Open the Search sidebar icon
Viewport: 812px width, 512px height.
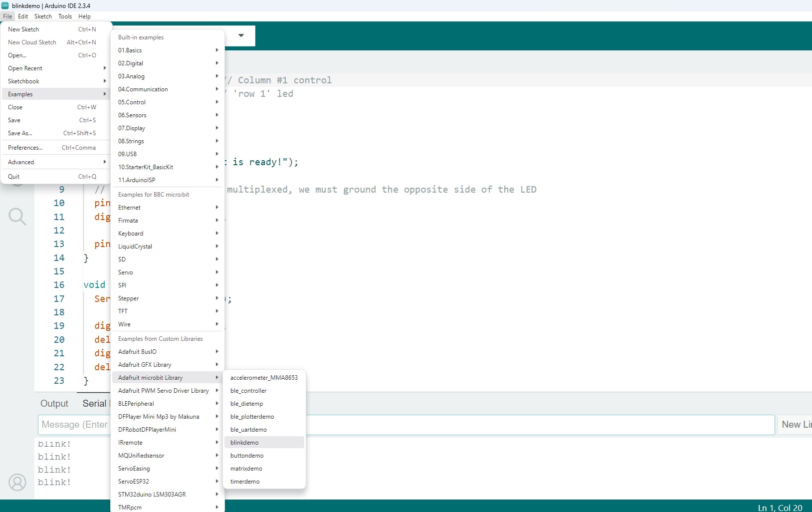coord(17,217)
